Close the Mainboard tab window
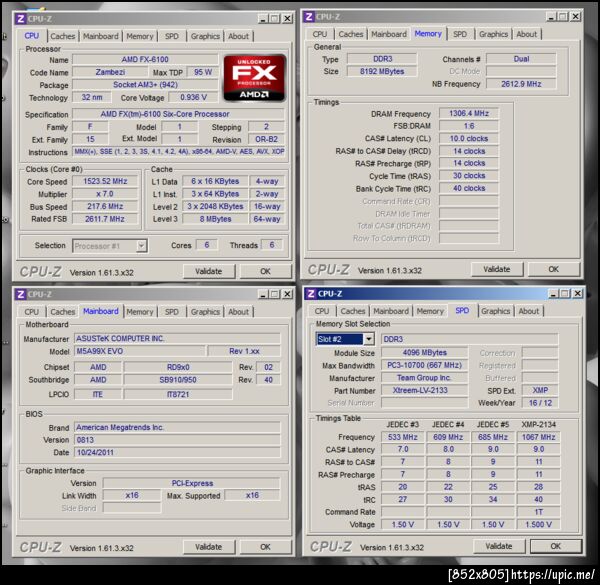Image resolution: width=600 pixels, height=585 pixels. click(287, 294)
